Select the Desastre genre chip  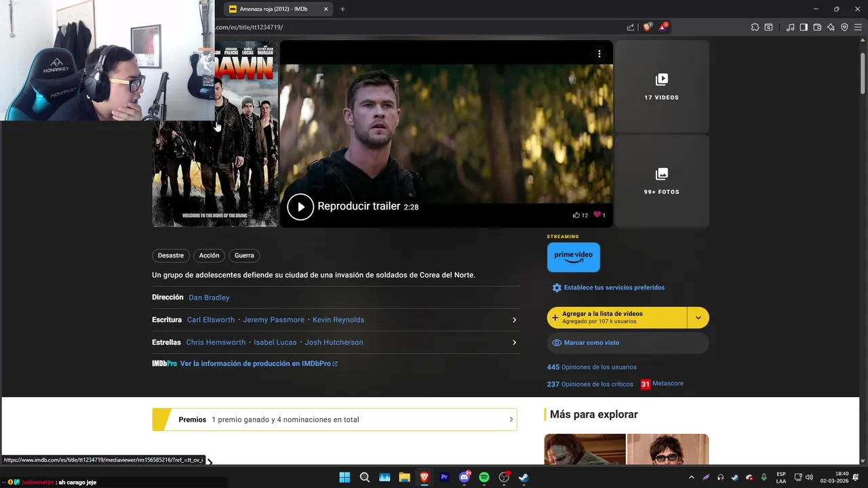click(171, 256)
